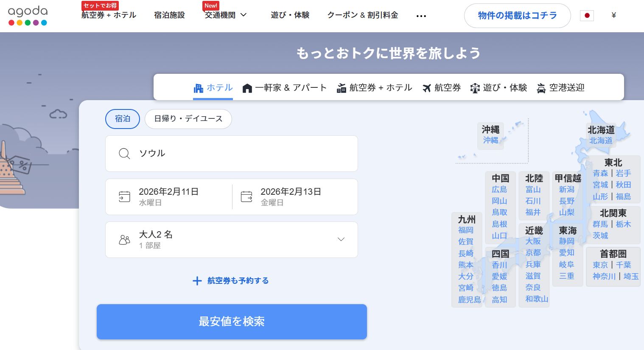The width and height of the screenshot is (644, 350).
Task: Click the 北海道 link on the map
Action: 601,140
